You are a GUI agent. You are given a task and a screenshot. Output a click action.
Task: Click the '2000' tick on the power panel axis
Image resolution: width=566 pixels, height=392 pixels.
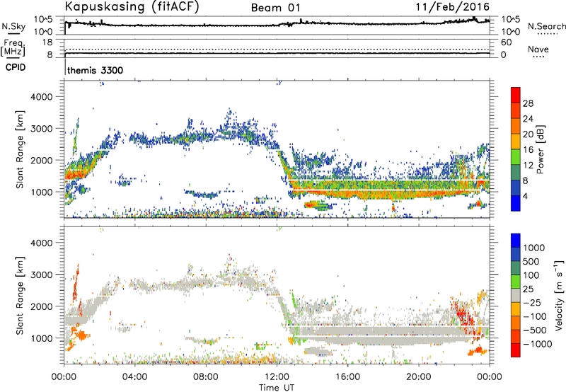(42, 160)
